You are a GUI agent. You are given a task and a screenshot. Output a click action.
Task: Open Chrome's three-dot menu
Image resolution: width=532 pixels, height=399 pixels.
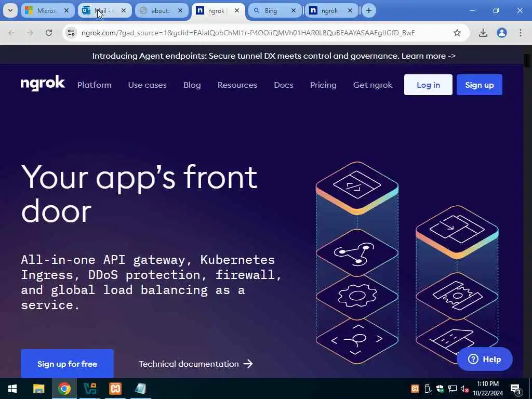click(521, 33)
